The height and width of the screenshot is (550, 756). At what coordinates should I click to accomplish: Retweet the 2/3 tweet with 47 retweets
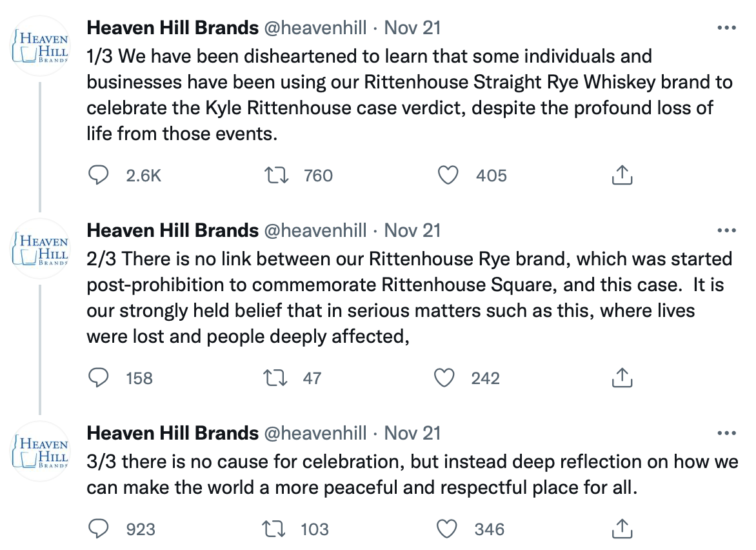click(276, 378)
